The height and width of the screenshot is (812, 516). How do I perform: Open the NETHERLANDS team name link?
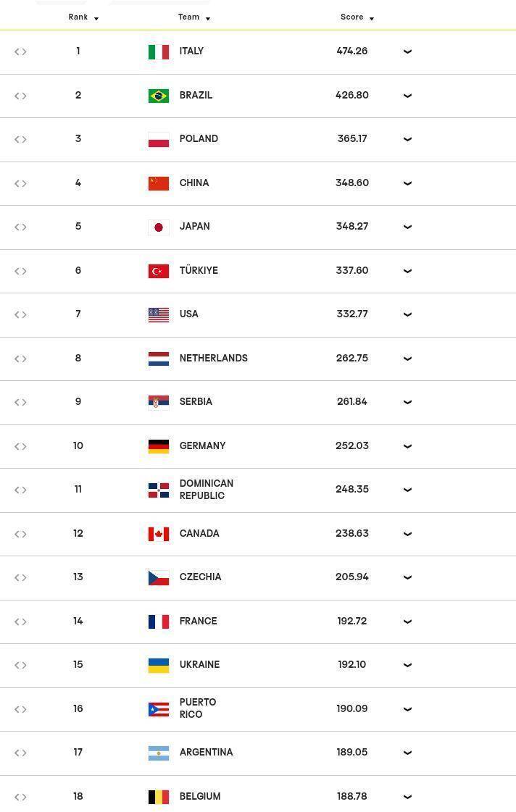coord(214,358)
